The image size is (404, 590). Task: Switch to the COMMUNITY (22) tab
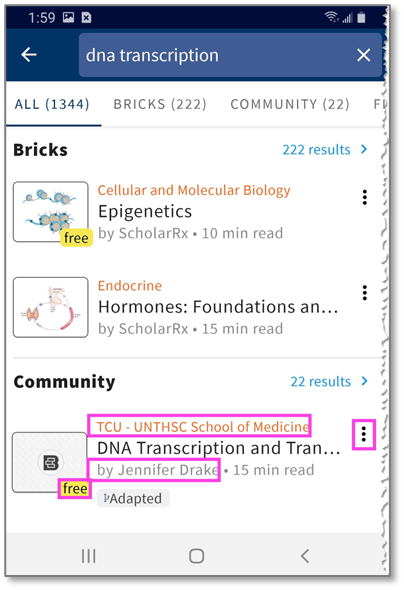(x=290, y=104)
